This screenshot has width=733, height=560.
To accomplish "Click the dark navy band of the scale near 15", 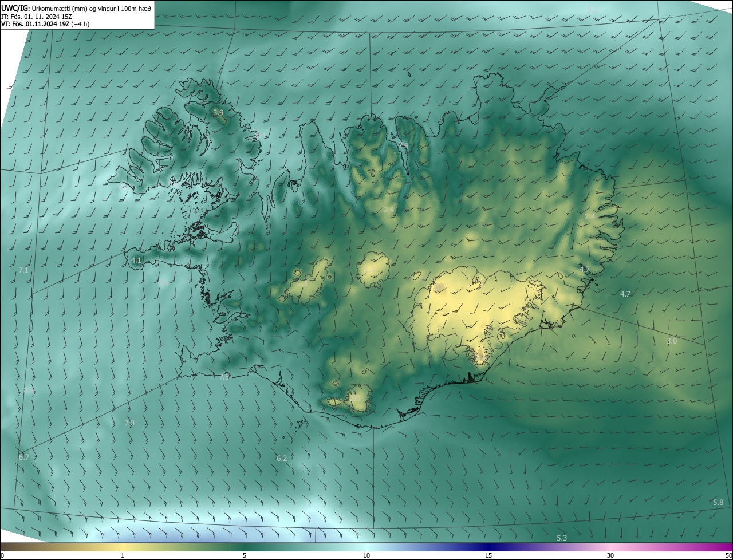I will [x=488, y=547].
